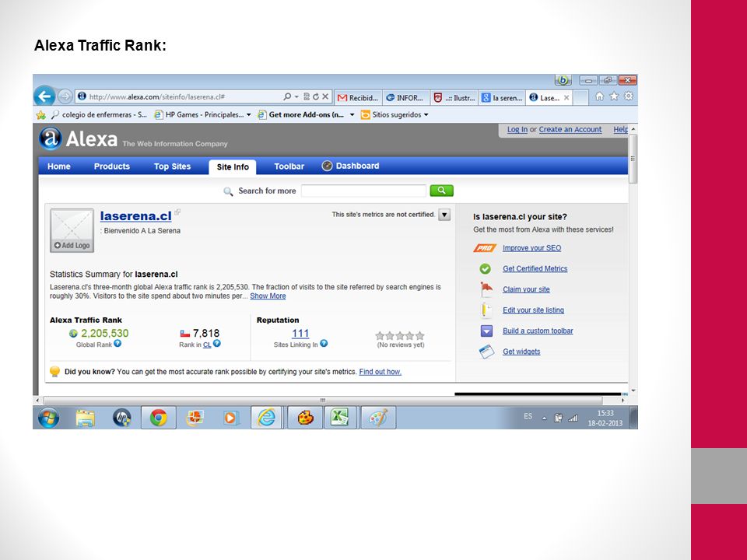Expand the Sitios sugeridos dropdown
Screen dimensions: 747x560
pos(426,115)
